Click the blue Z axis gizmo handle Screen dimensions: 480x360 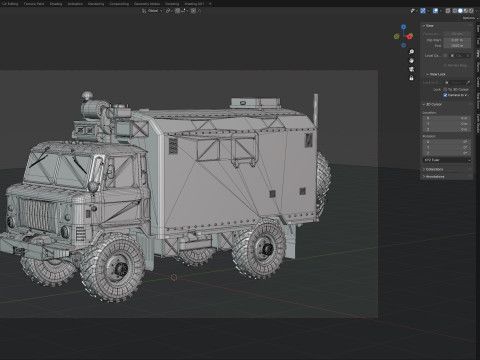404,27
